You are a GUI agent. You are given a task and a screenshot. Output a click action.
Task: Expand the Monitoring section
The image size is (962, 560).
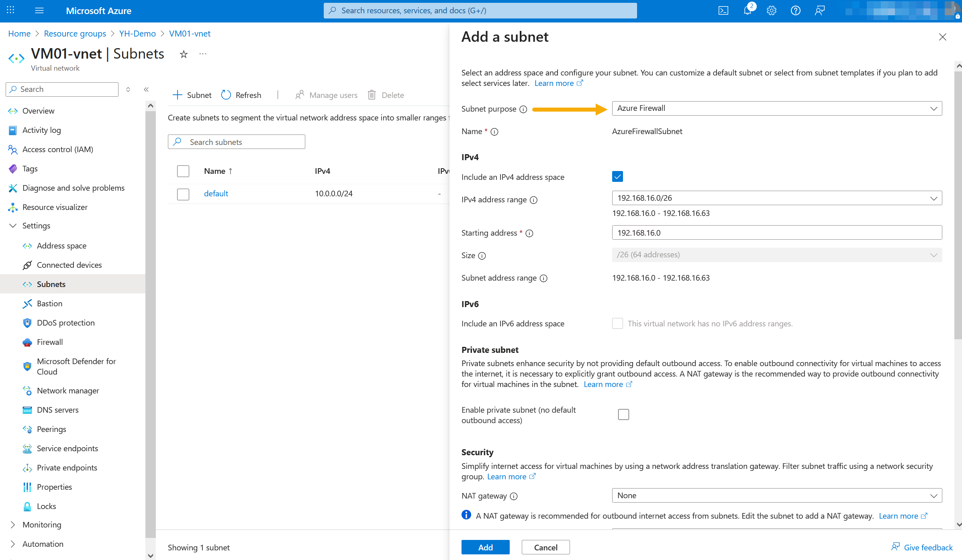pyautogui.click(x=13, y=525)
